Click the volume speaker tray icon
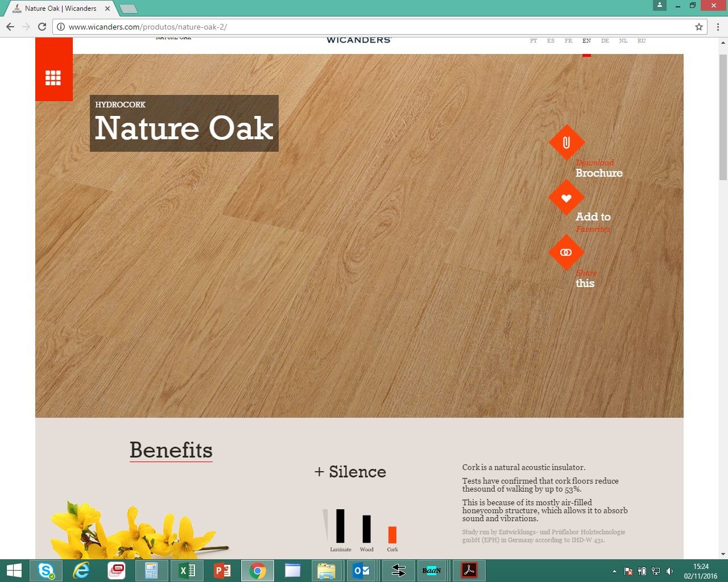Image resolution: width=728 pixels, height=582 pixels. click(670, 571)
